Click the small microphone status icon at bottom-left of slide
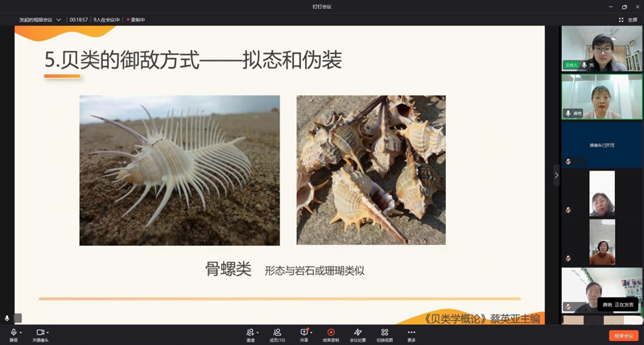 tap(7, 318)
